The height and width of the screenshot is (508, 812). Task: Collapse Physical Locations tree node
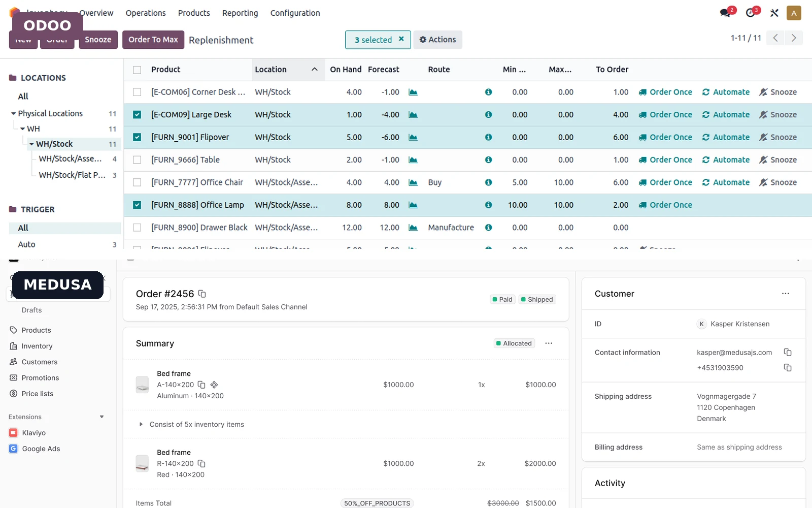click(13, 113)
